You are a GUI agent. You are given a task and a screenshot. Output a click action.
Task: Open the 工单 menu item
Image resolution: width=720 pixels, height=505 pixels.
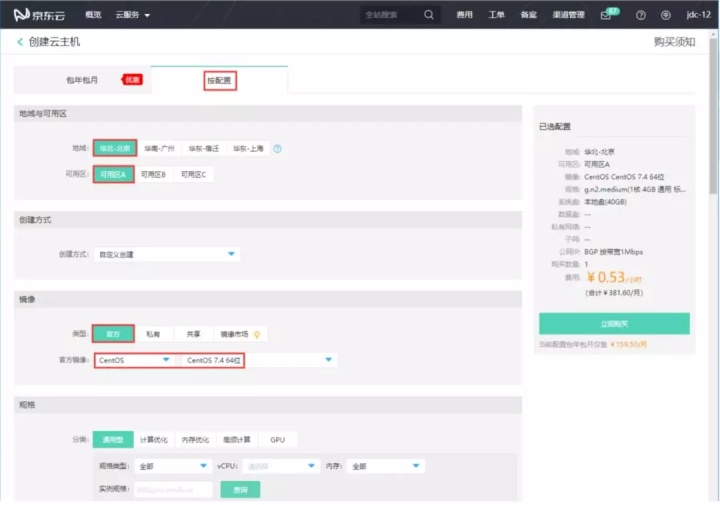tap(496, 15)
